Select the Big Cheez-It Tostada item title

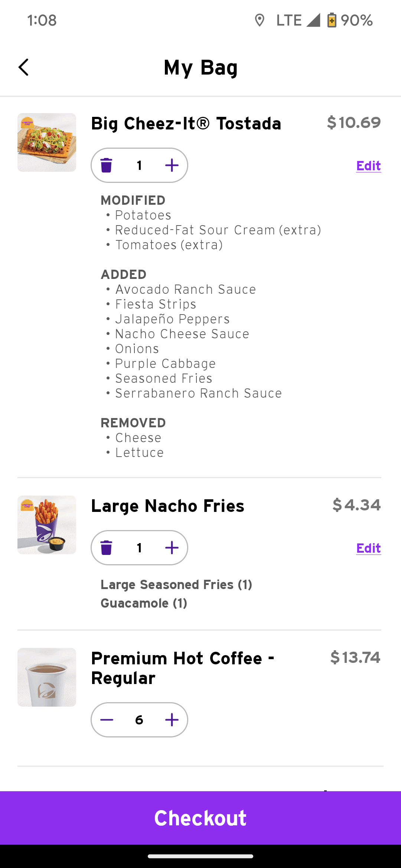[x=186, y=124]
